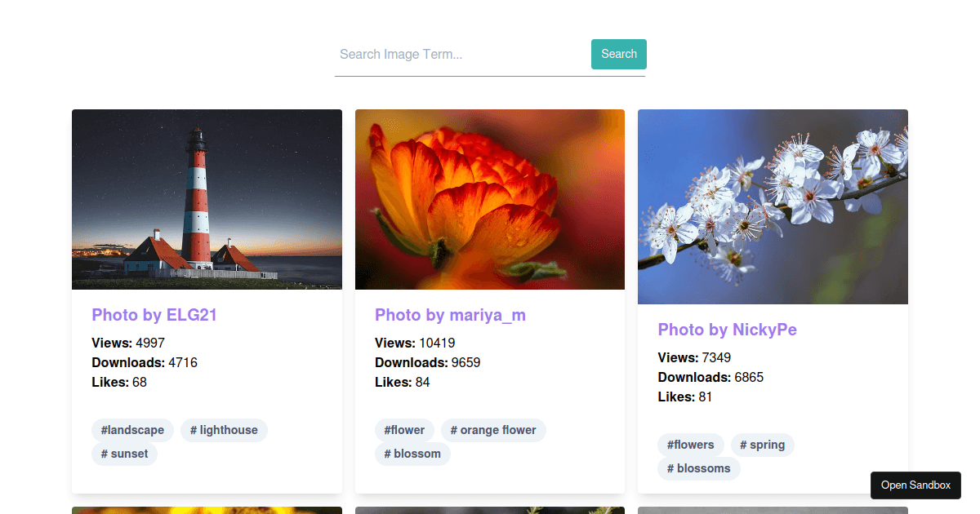Click the lighthouse photo thumbnail
Screen dimensions: 980x514
coord(207,199)
